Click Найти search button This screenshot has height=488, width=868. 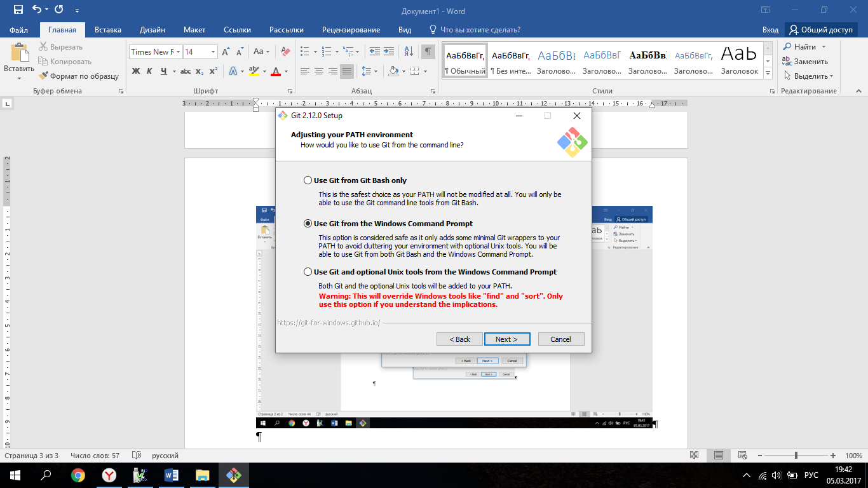(800, 47)
